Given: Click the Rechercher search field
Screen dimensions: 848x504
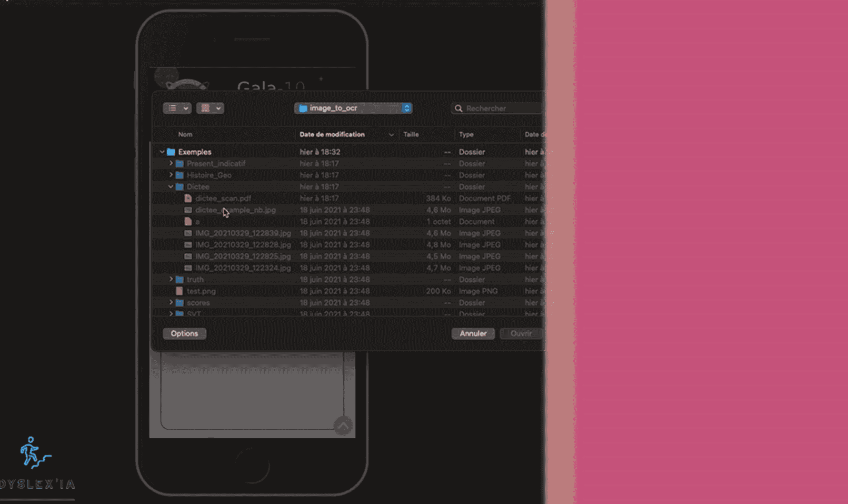Looking at the screenshot, I should click(500, 109).
